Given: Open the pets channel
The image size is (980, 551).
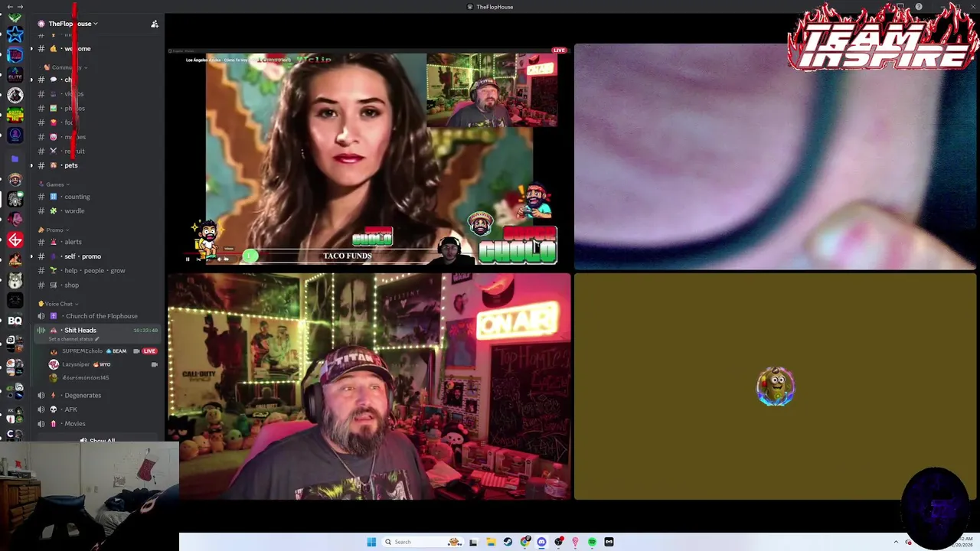Looking at the screenshot, I should pos(70,165).
